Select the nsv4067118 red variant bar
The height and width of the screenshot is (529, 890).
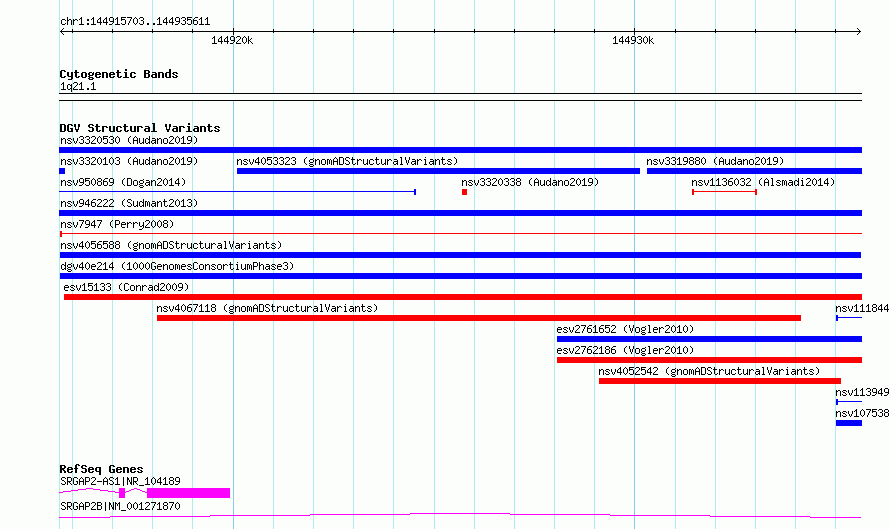pyautogui.click(x=478, y=318)
